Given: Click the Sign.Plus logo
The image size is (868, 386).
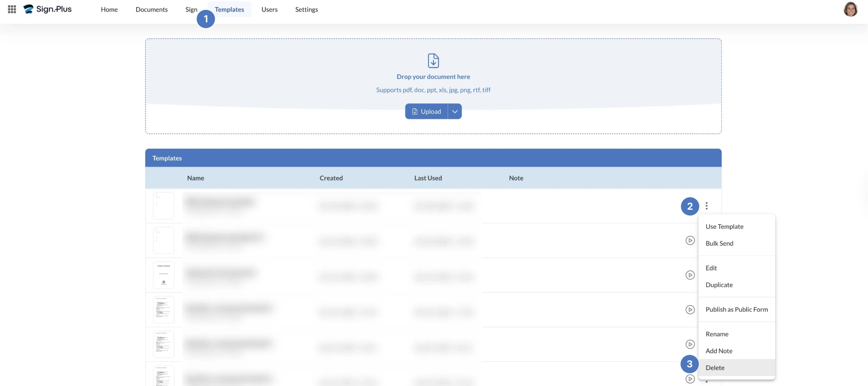Looking at the screenshot, I should (48, 9).
